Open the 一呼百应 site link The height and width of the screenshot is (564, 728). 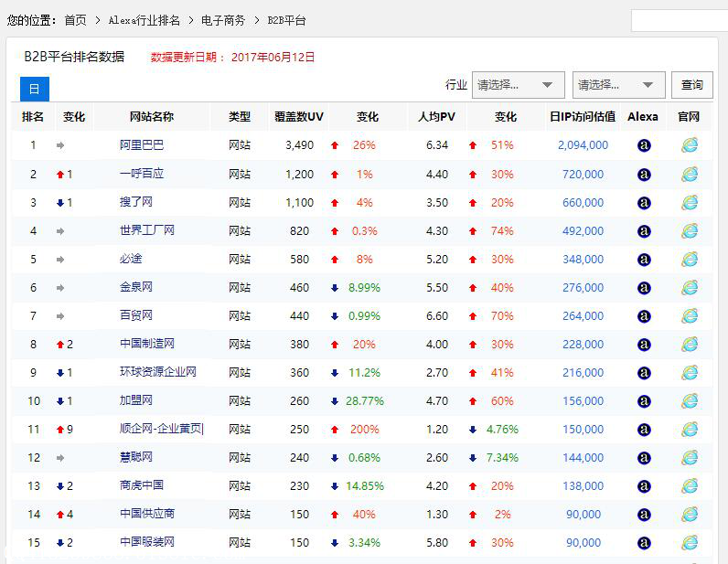click(x=141, y=175)
